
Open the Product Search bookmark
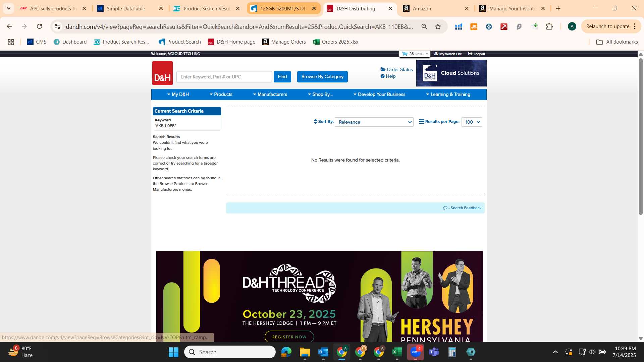click(180, 42)
